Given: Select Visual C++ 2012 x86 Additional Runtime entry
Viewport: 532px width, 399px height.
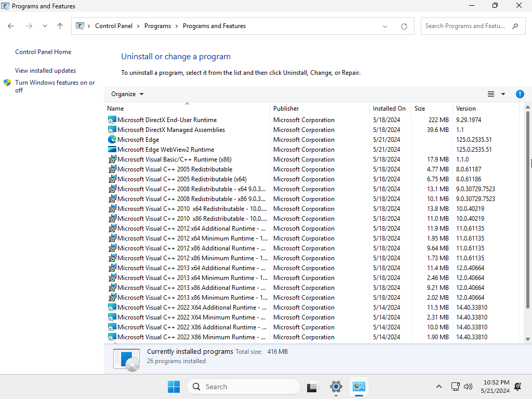Looking at the screenshot, I should pos(191,248).
